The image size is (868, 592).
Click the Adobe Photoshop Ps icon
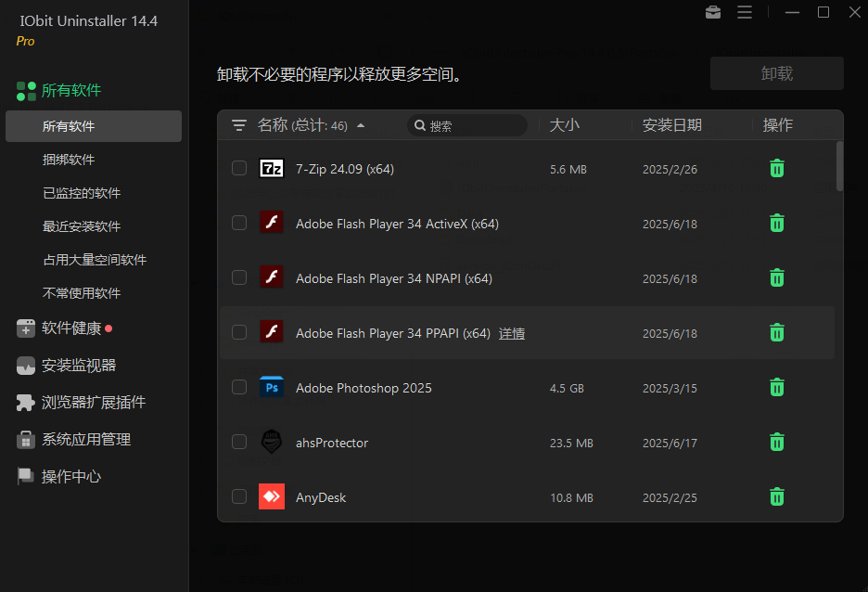tap(271, 387)
